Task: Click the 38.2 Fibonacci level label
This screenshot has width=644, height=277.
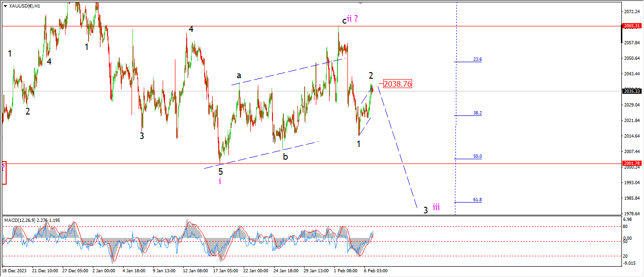Action: coord(478,113)
